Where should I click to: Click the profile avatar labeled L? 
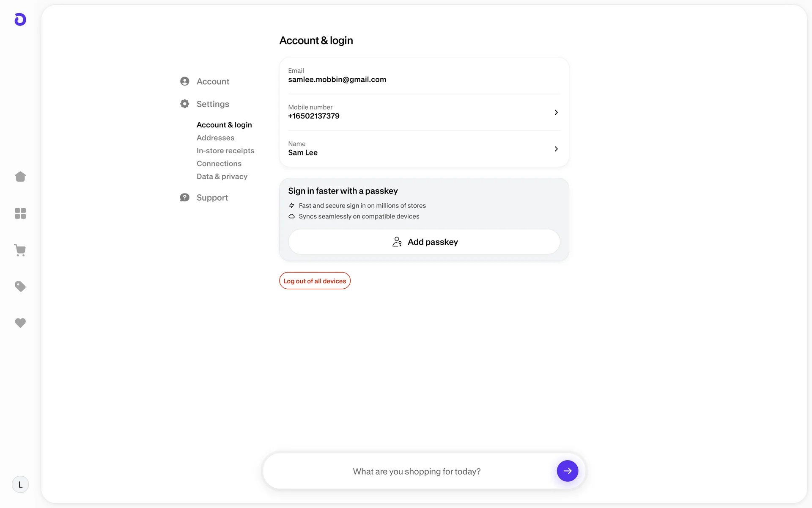[20, 484]
